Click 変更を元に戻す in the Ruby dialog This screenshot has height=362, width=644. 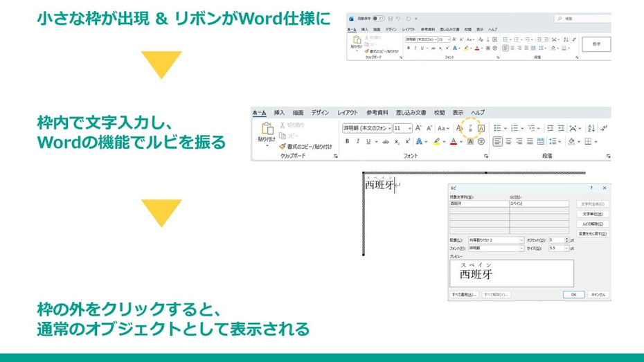593,233
